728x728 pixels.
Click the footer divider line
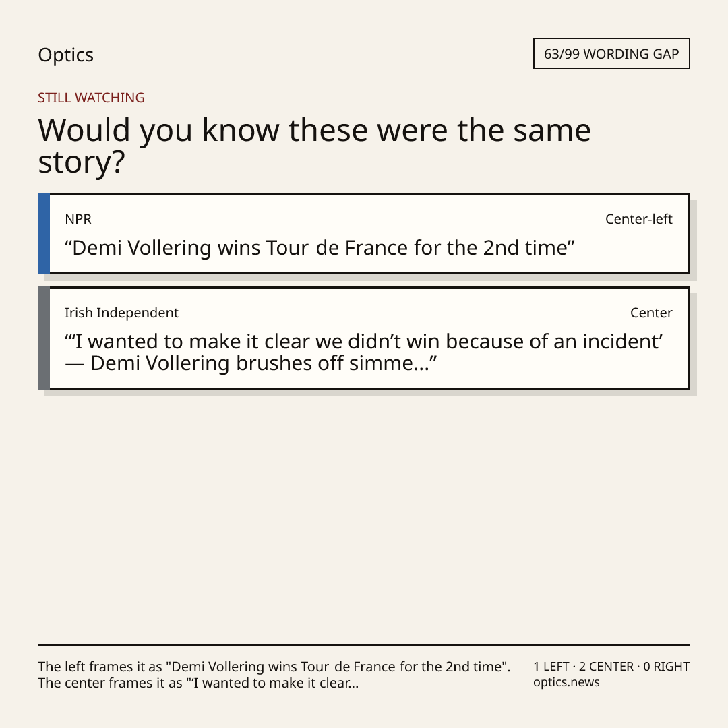tap(364, 644)
